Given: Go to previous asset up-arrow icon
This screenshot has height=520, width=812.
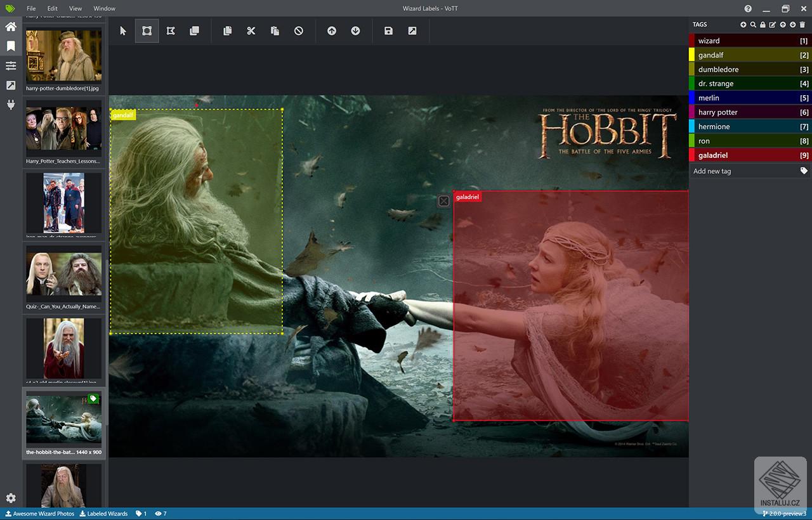Looking at the screenshot, I should point(332,30).
